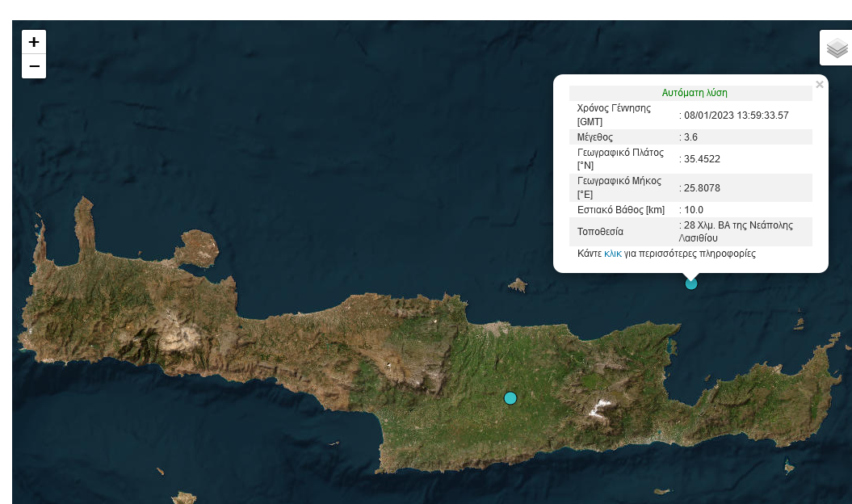Click the round peninsula on northwest Crete
The image size is (852, 504).
[198, 248]
